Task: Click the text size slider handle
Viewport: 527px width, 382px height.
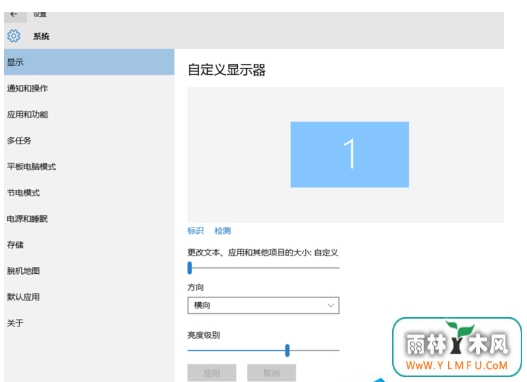Action: click(x=190, y=268)
